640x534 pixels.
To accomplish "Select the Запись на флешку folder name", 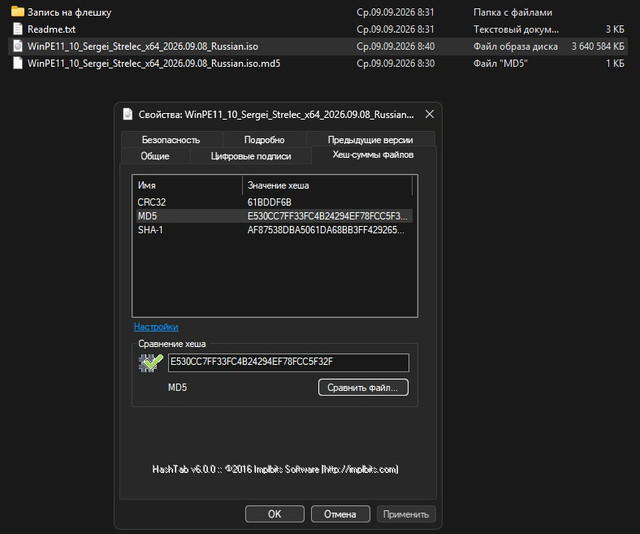I will (69, 12).
